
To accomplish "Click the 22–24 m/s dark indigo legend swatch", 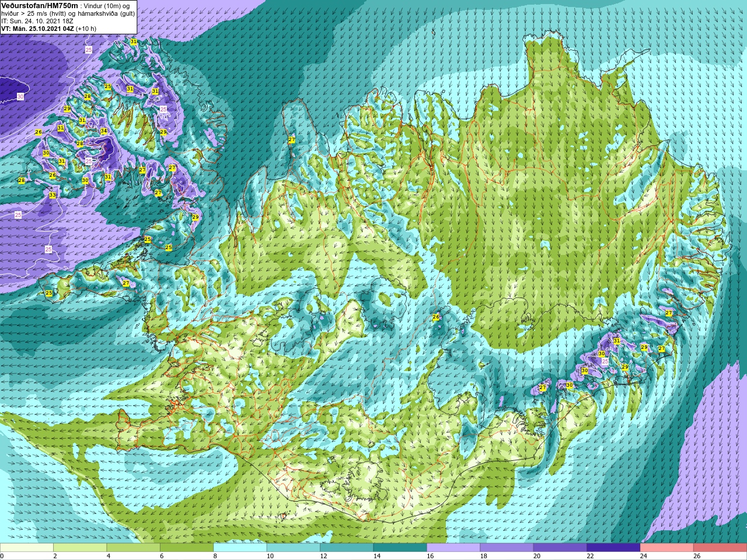I will coord(613,547).
